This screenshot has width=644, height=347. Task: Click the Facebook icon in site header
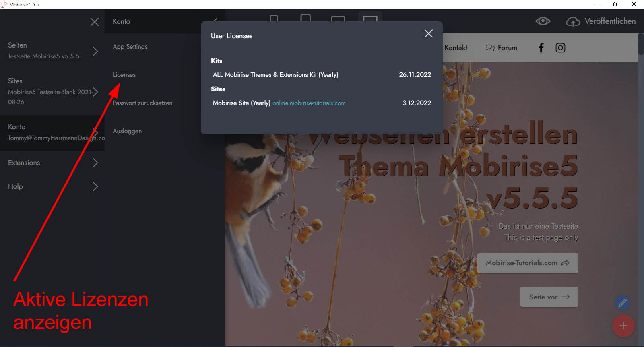[541, 48]
